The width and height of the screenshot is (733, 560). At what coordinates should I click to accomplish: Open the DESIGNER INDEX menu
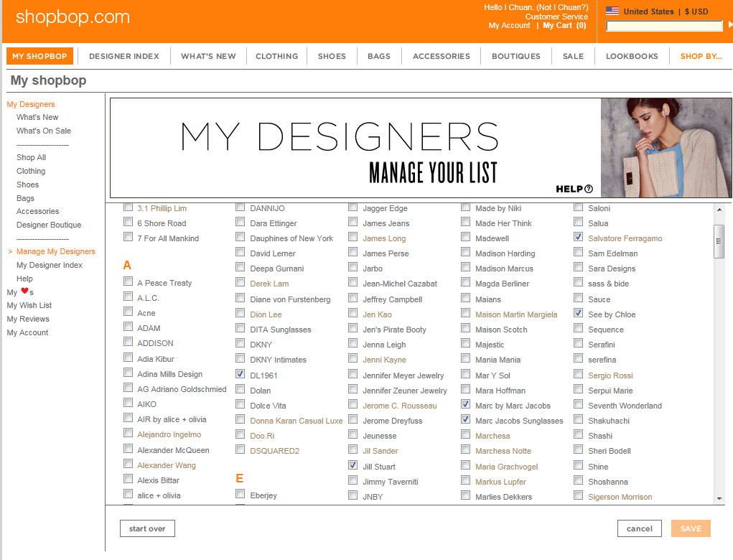click(x=124, y=56)
